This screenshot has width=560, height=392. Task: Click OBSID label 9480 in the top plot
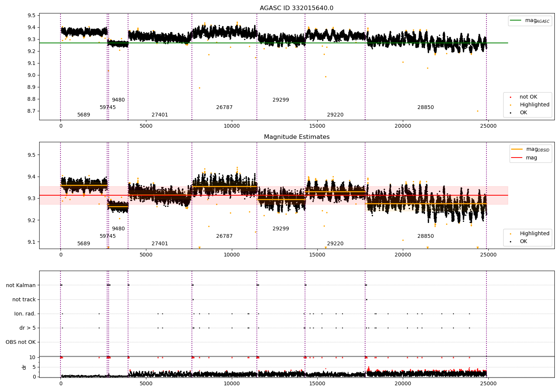118,100
